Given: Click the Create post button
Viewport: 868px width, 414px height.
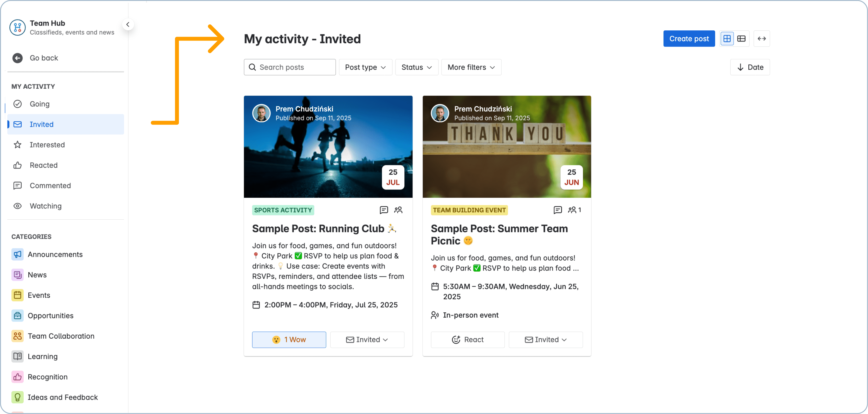Looking at the screenshot, I should point(689,38).
